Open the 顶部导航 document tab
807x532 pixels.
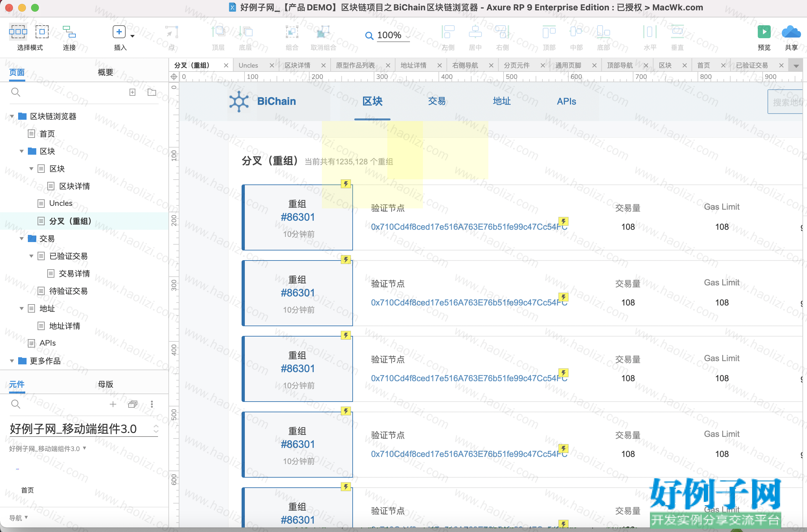(x=619, y=65)
